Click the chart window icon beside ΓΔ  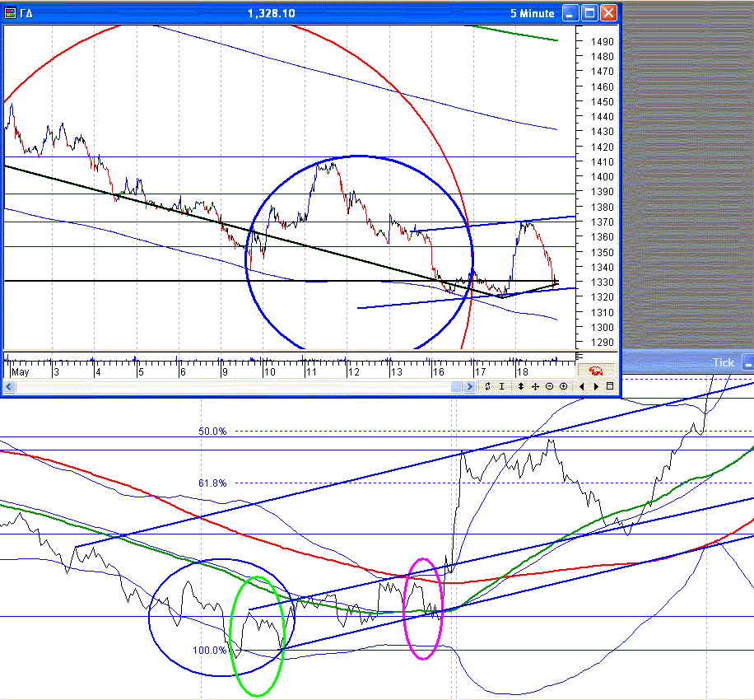pos(10,13)
